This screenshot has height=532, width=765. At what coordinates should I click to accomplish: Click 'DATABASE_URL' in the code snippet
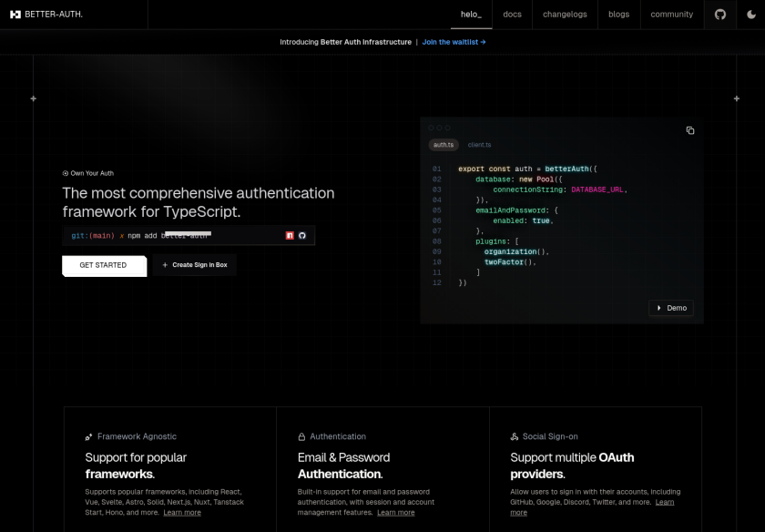(597, 189)
